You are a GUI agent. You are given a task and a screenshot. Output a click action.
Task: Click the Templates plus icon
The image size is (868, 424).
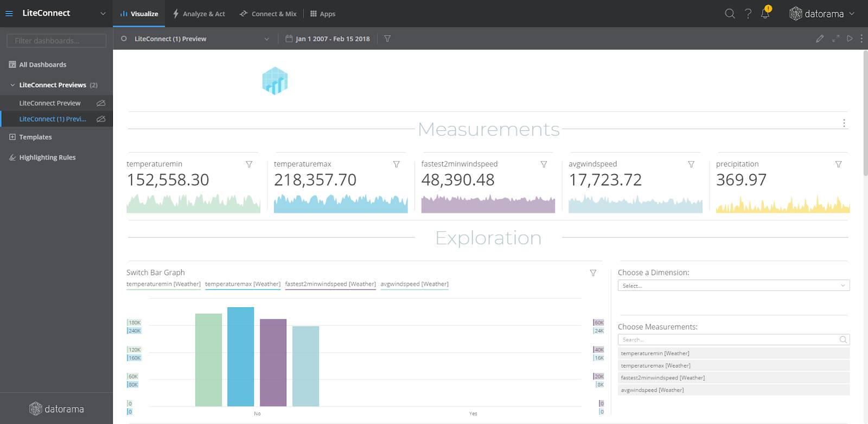coord(12,137)
